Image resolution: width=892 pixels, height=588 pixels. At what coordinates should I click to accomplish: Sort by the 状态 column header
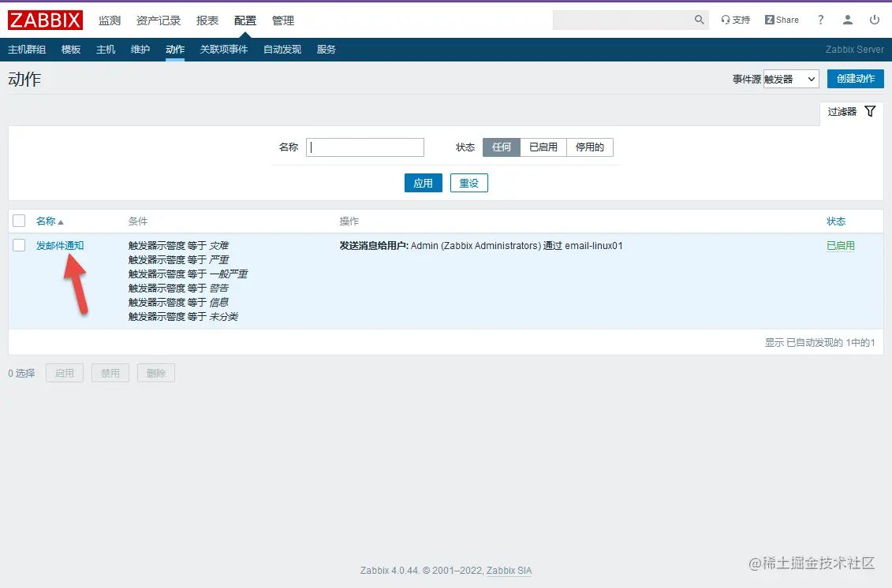point(836,221)
